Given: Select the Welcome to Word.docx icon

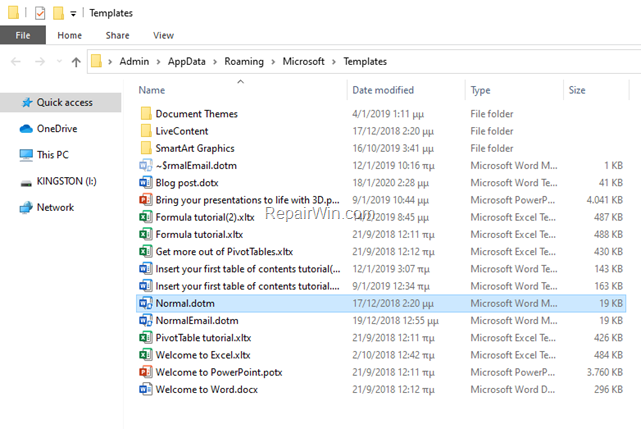Looking at the screenshot, I should pyautogui.click(x=146, y=389).
